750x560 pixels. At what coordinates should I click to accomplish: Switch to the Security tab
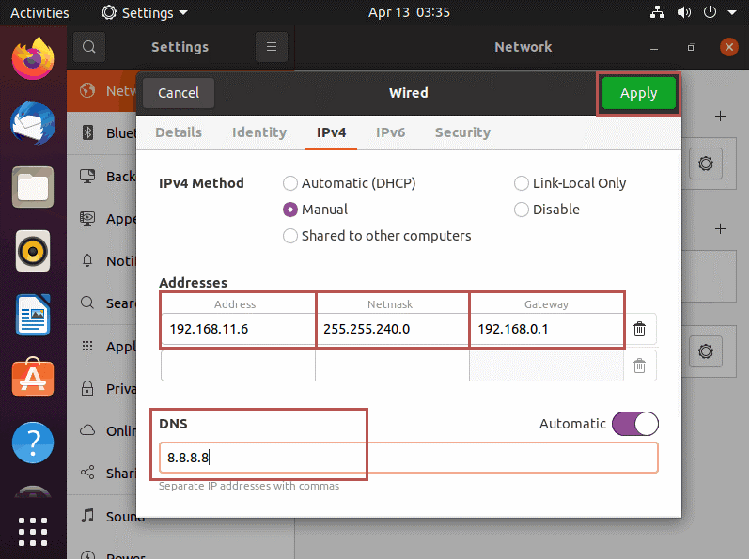462,132
